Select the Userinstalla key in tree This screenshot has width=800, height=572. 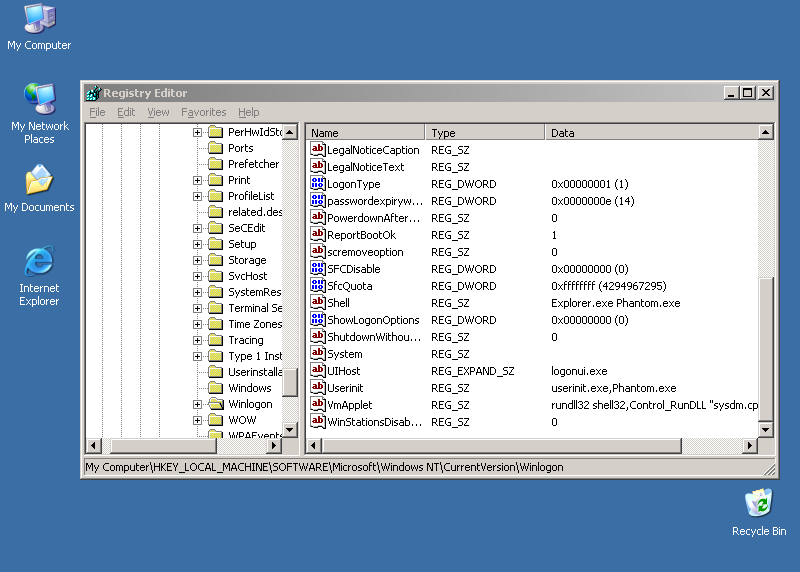pos(254,372)
